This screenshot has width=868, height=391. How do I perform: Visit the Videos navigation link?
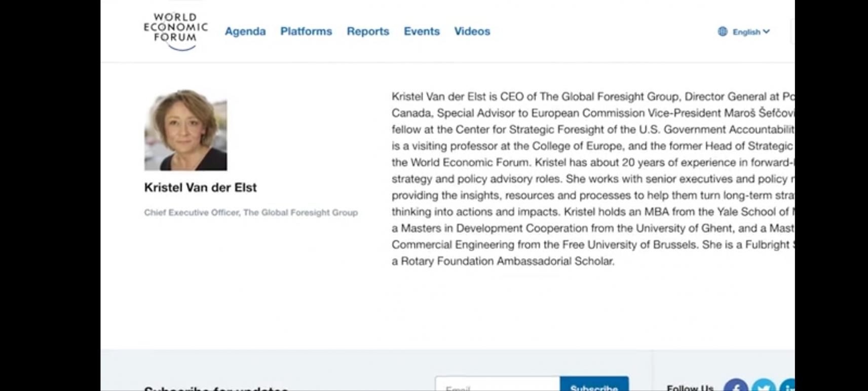[472, 31]
